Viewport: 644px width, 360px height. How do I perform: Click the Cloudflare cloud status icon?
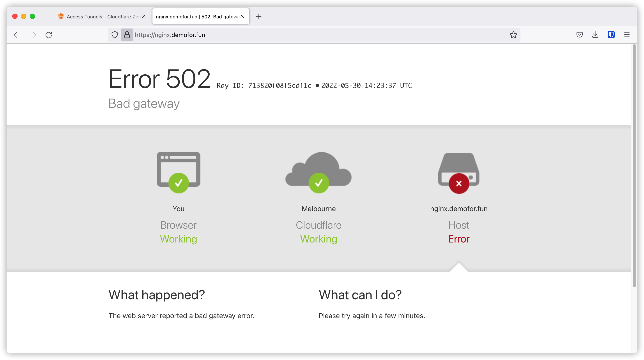[318, 173]
